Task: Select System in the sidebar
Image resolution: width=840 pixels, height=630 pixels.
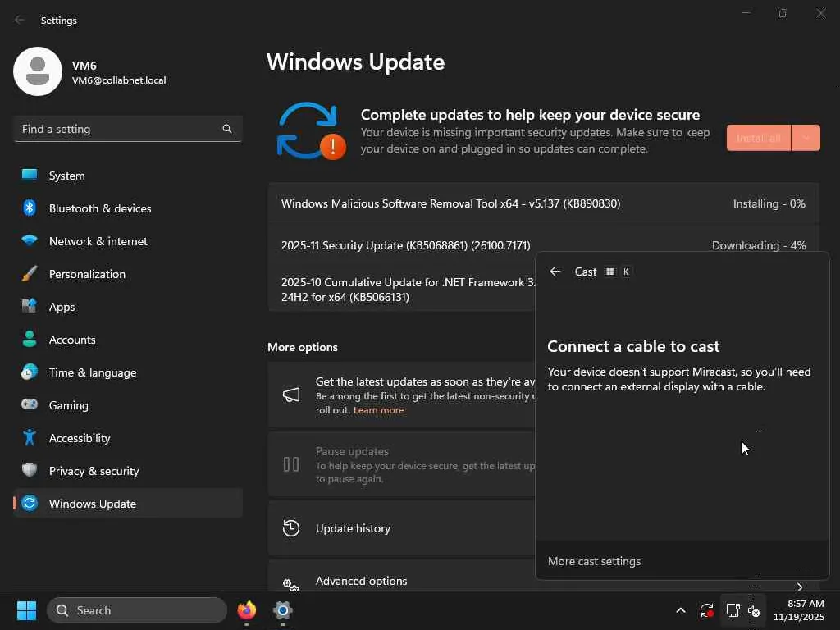Action: [x=128, y=176]
